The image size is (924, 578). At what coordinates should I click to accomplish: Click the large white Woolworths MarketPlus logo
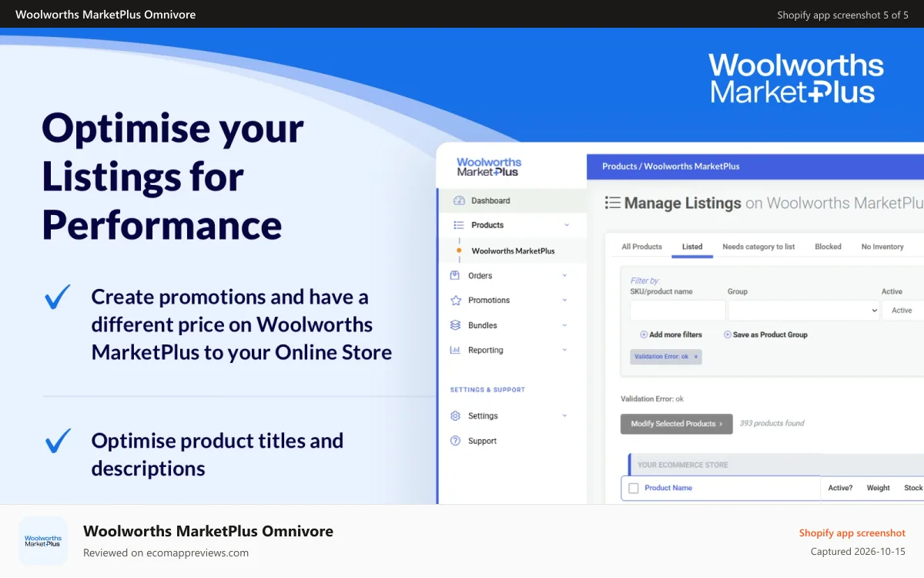pyautogui.click(x=795, y=79)
